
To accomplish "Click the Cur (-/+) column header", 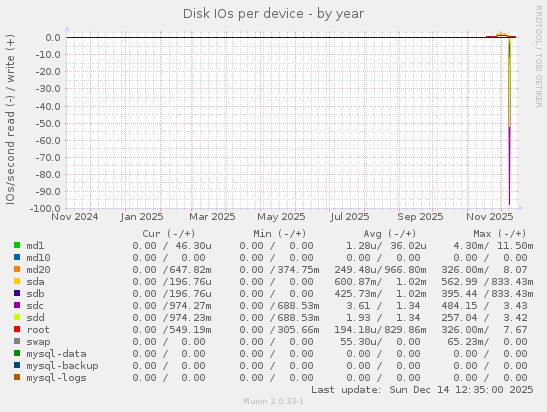I will (169, 233).
